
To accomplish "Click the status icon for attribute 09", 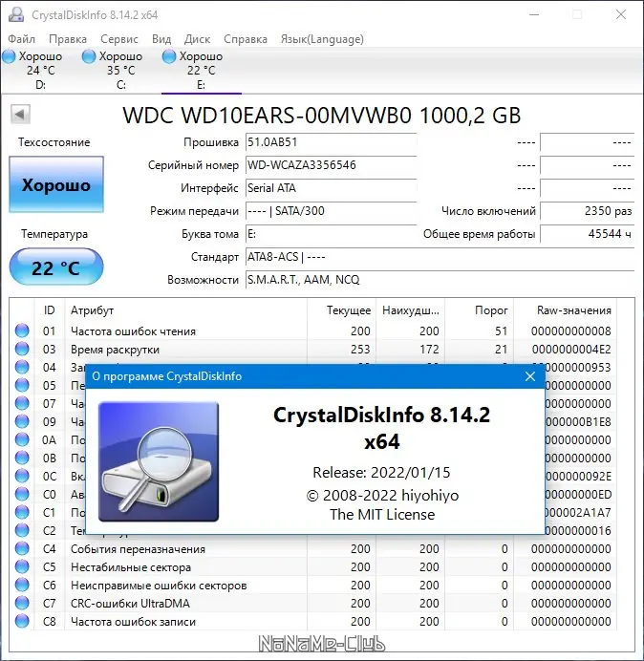I will (x=22, y=421).
